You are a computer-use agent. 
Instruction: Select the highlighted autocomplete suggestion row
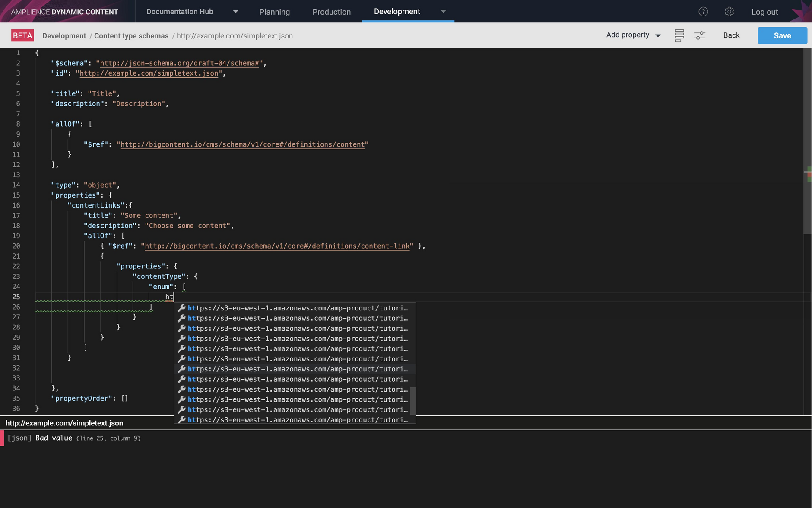(x=295, y=369)
